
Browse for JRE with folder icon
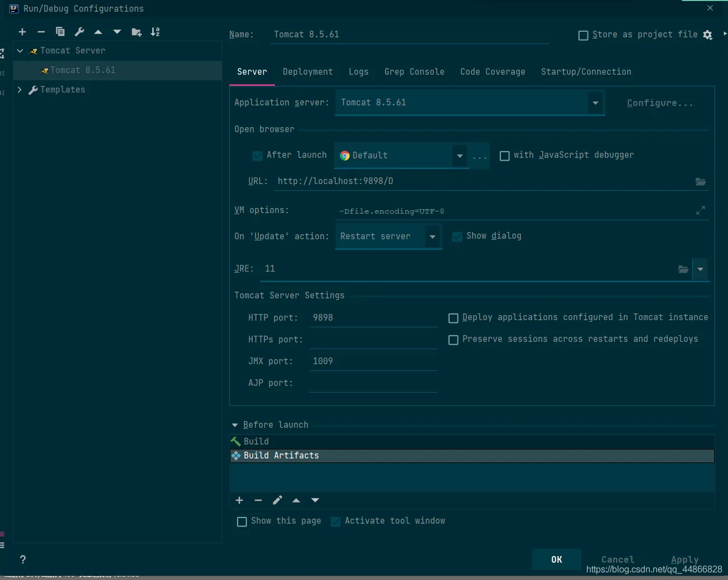683,269
